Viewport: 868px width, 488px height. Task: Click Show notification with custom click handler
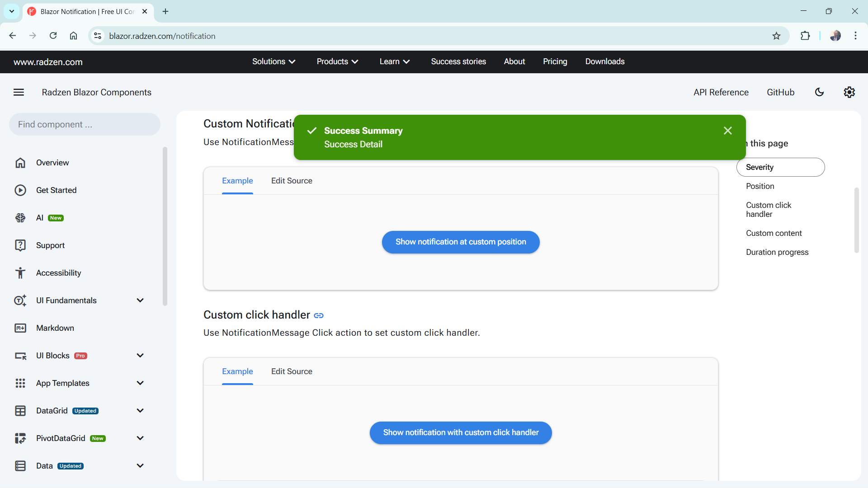click(x=461, y=433)
